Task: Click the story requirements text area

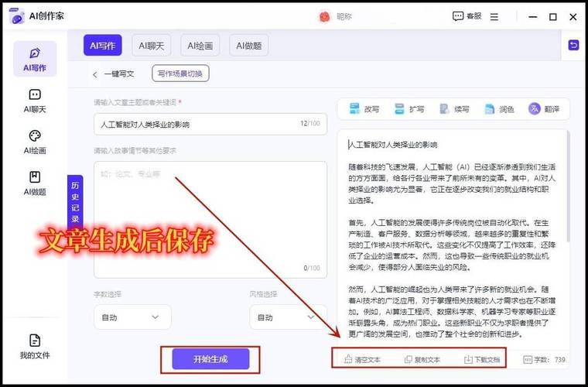Action: tap(210, 220)
